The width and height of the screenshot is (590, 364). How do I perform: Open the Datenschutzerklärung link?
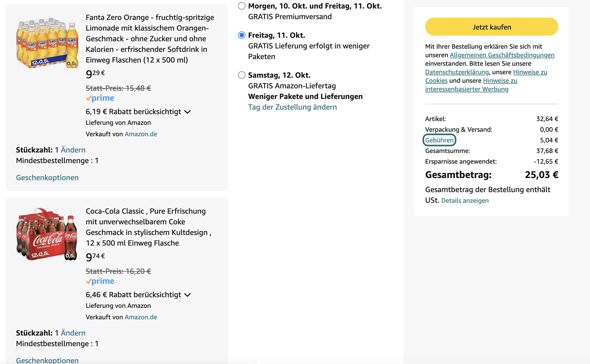click(x=457, y=72)
